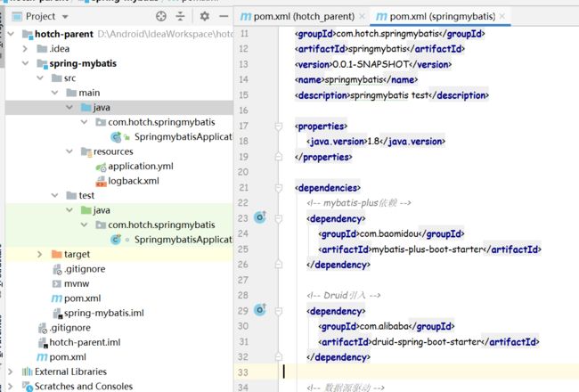Click gutter override icon on line 29
This screenshot has width=579, height=392.
[x=260, y=309]
